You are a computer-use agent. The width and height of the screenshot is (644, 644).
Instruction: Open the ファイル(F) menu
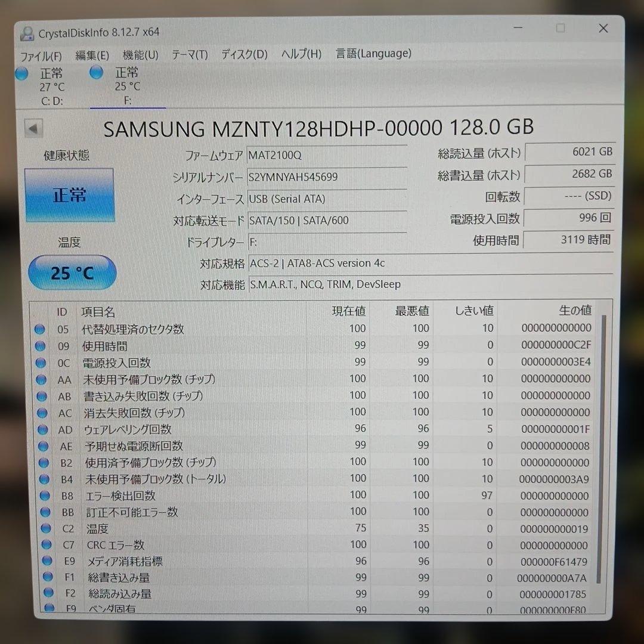click(40, 55)
